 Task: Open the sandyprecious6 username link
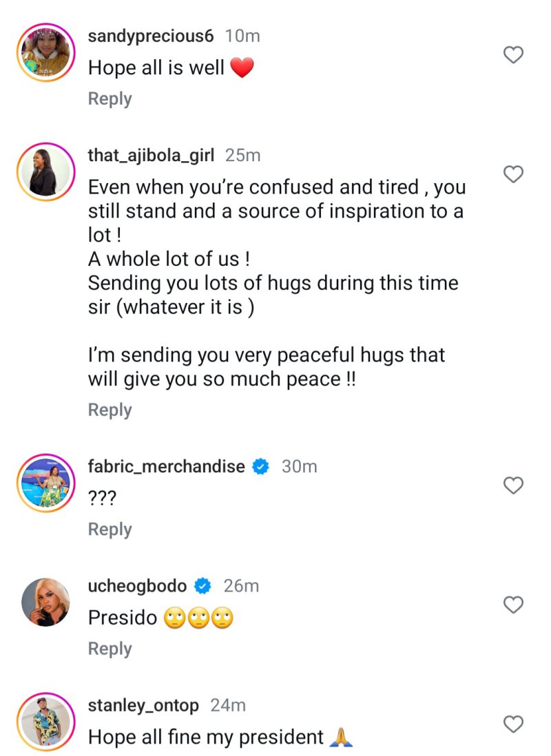[x=151, y=36]
